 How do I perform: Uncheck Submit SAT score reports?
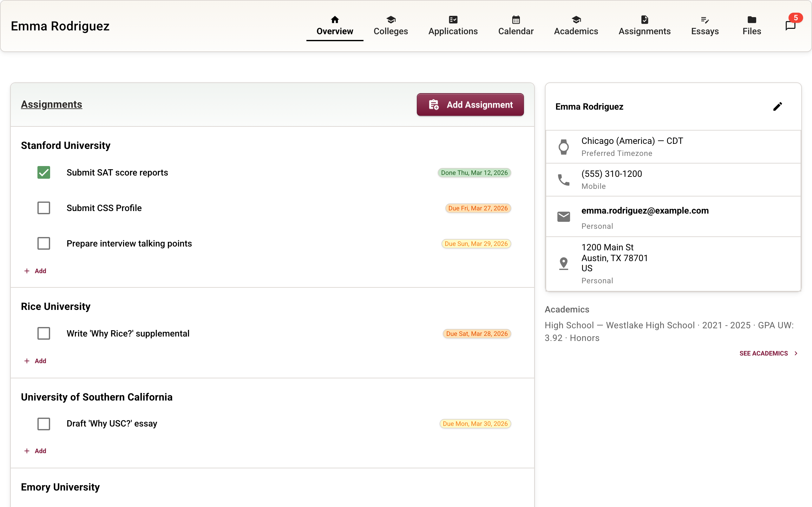(44, 172)
